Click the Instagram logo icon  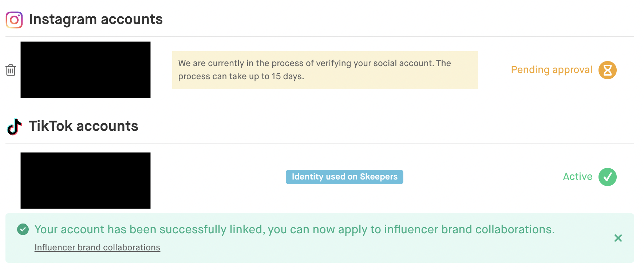point(14,20)
